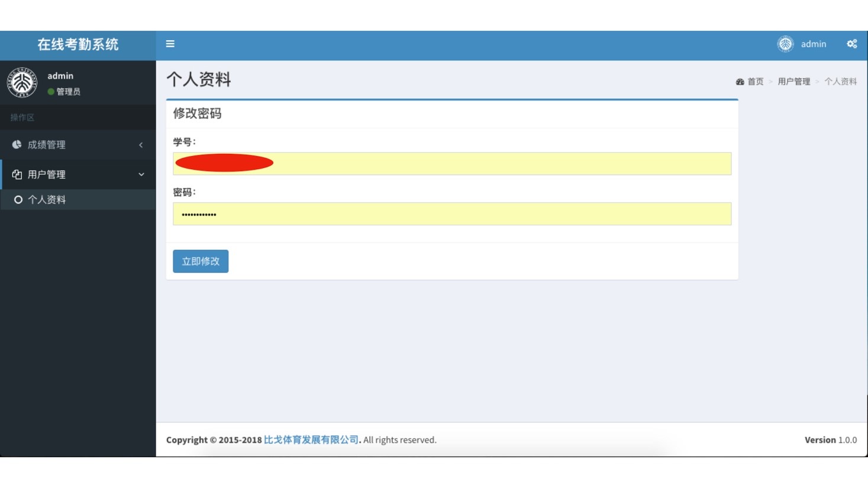Select the 成绩管理 sidebar menu
This screenshot has height=488, width=868.
coord(47,145)
